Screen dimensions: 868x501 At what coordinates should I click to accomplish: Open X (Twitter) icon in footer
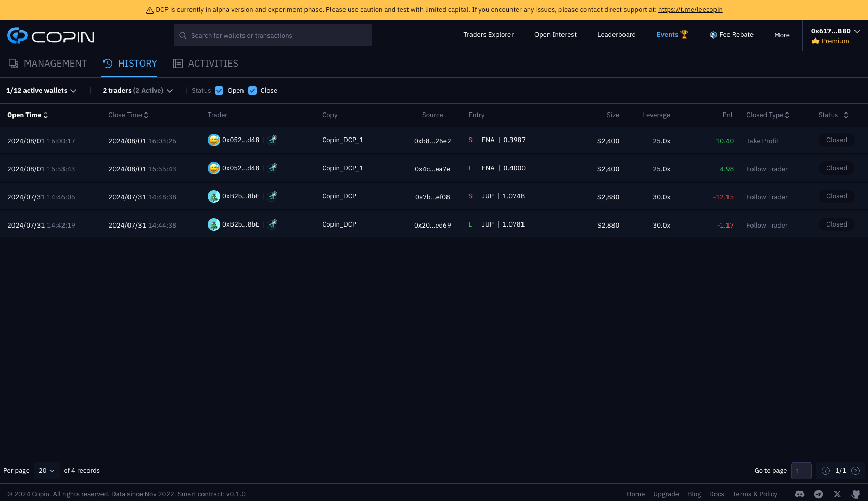pyautogui.click(x=837, y=494)
